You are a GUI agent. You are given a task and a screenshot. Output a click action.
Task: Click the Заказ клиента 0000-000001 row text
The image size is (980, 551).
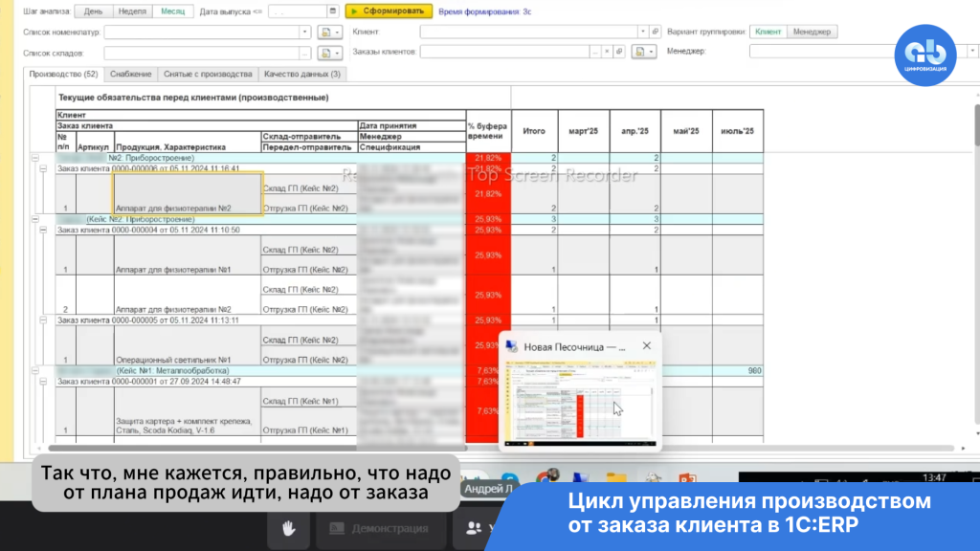click(148, 381)
